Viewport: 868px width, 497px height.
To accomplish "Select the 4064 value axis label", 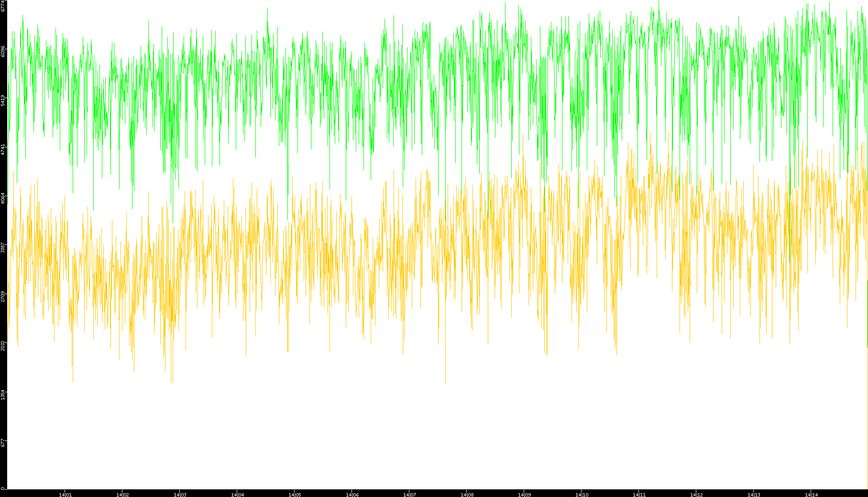I will pos(3,198).
